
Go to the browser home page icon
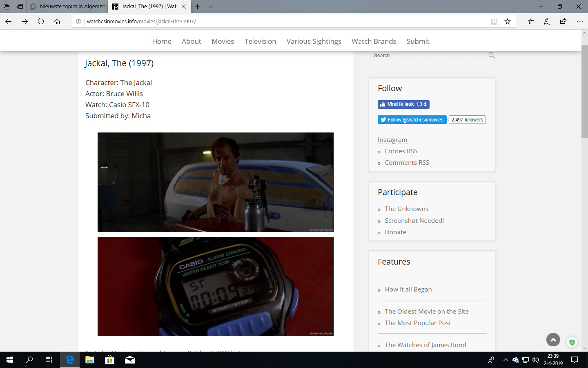point(57,21)
